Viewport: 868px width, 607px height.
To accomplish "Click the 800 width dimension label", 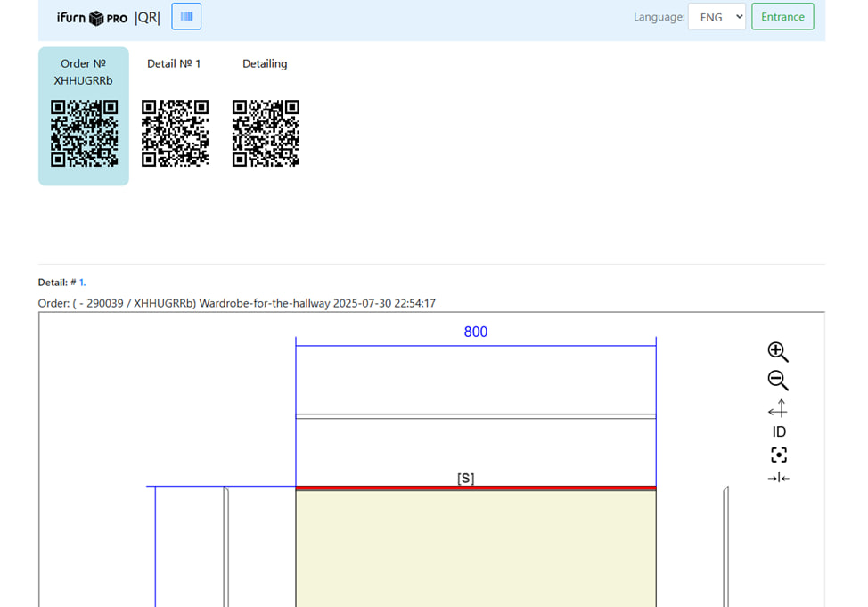I will click(x=476, y=332).
